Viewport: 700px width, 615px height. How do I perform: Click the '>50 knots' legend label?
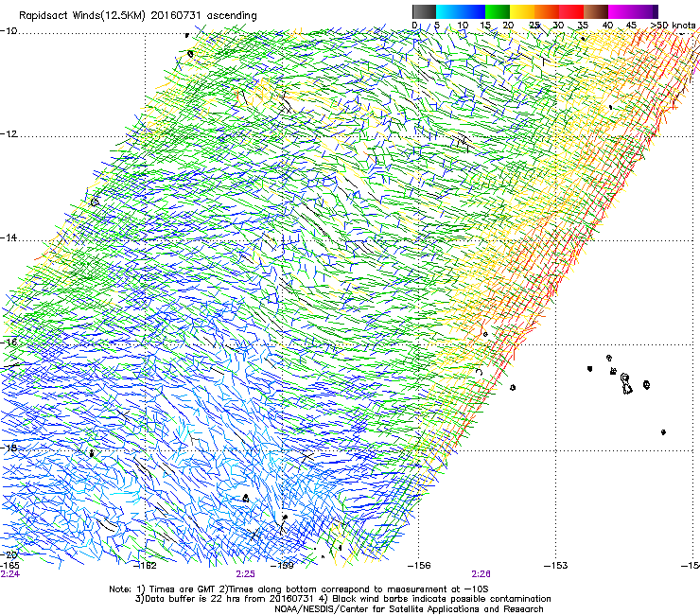(x=673, y=25)
